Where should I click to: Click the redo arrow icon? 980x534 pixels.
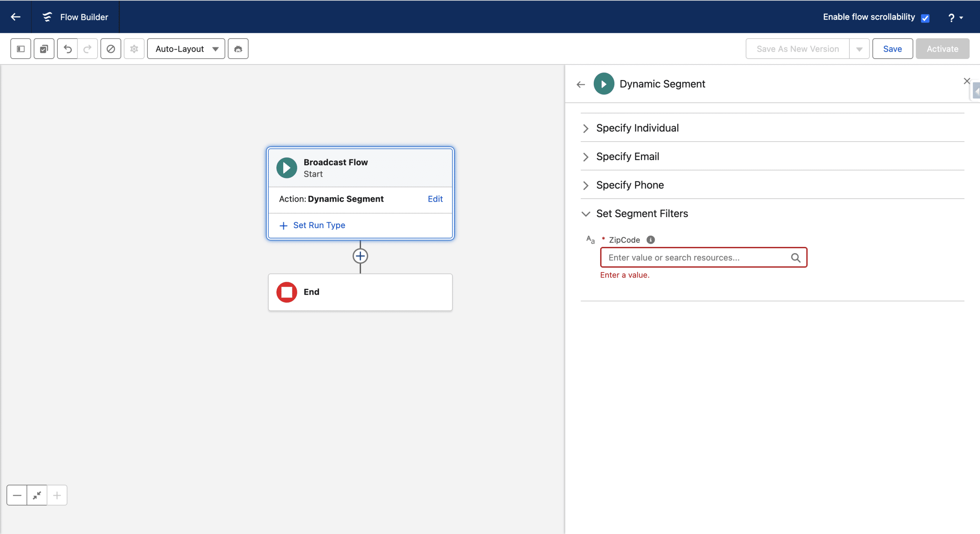(x=88, y=49)
